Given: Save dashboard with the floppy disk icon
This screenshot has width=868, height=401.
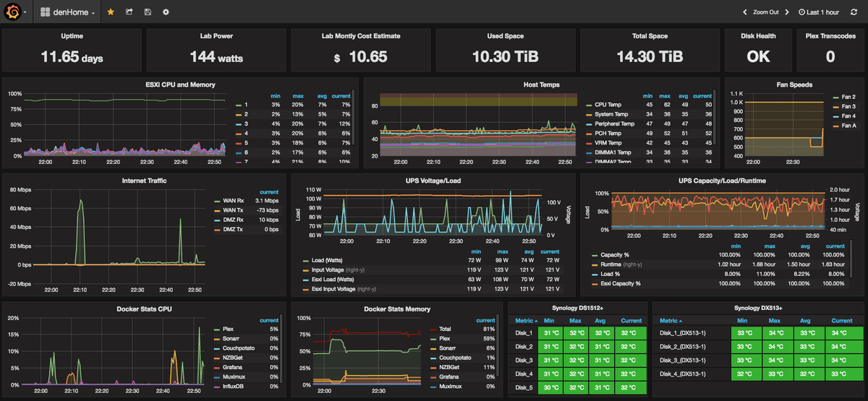Looking at the screenshot, I should 148,12.
